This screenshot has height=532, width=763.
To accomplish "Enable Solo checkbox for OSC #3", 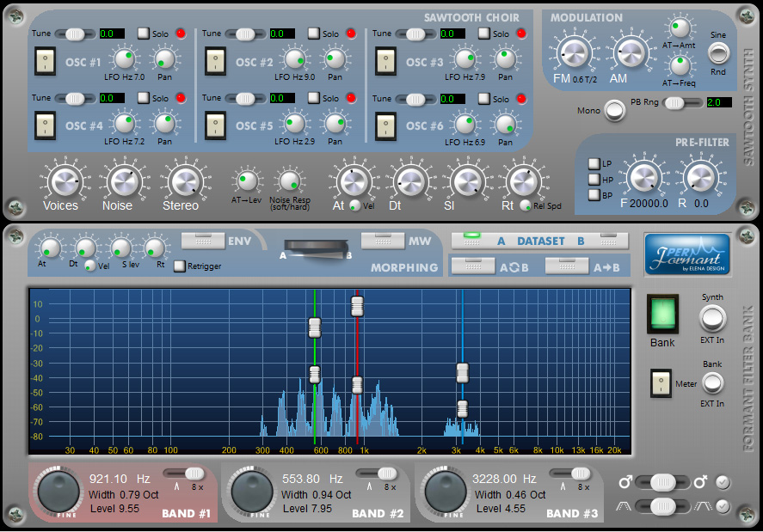I will [483, 33].
